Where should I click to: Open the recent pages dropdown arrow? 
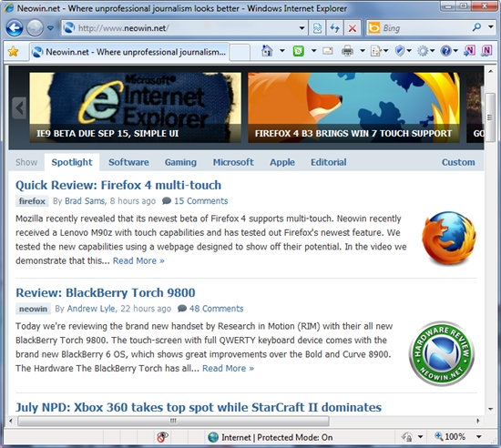[x=50, y=28]
